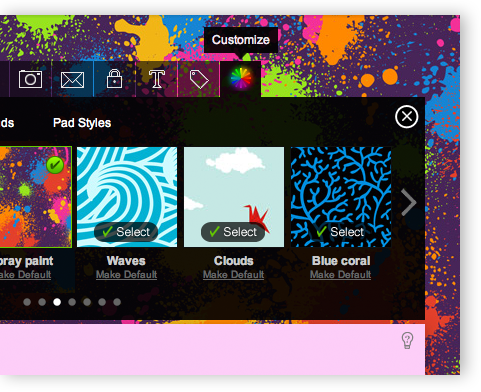The image size is (481, 392).
Task: Open the tag label tool
Action: click(x=199, y=79)
